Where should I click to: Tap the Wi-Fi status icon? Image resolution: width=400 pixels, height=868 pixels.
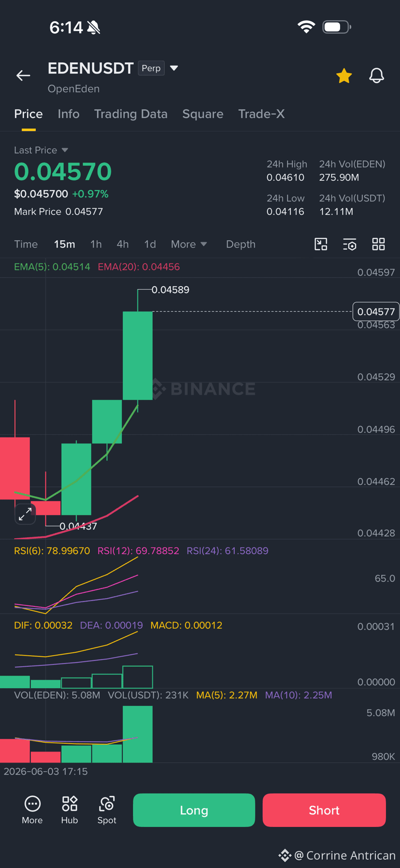click(x=306, y=27)
